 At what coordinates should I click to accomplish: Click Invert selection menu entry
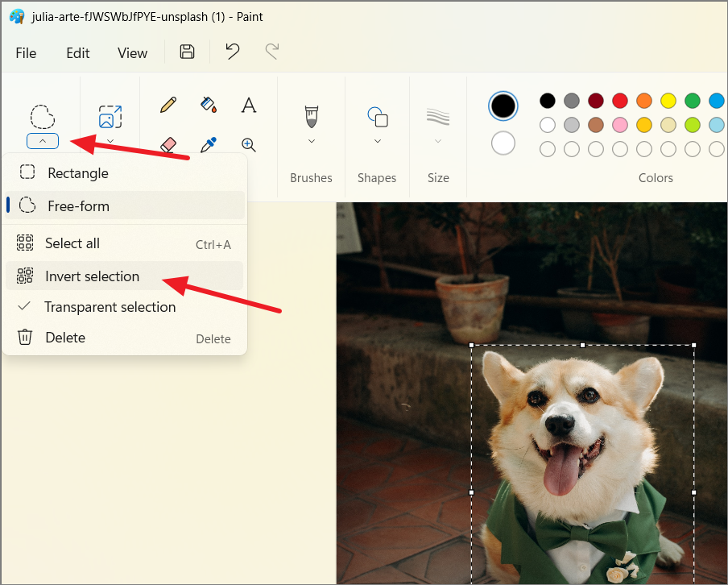pyautogui.click(x=92, y=276)
